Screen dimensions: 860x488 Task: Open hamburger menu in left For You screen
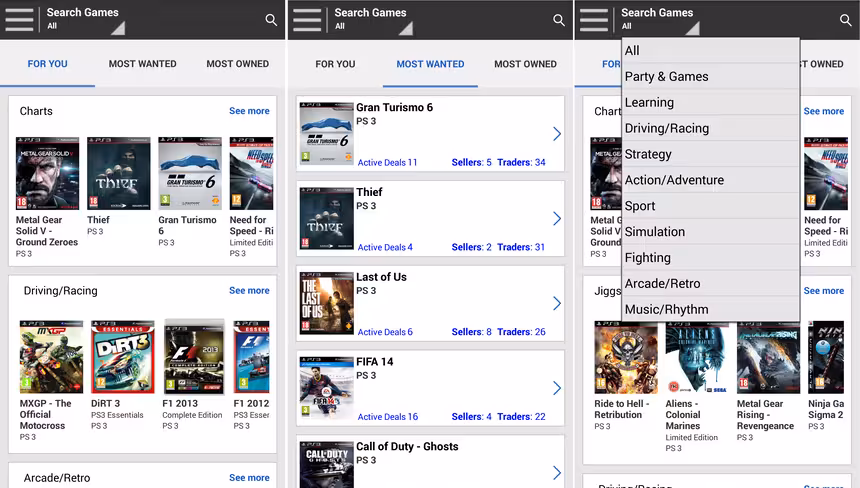point(19,20)
